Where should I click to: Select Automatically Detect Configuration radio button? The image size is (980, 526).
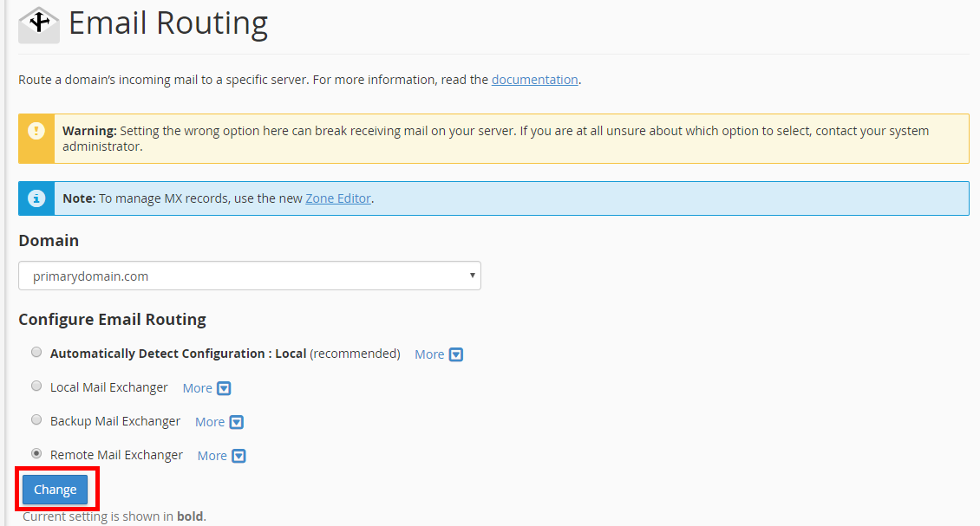pos(36,353)
